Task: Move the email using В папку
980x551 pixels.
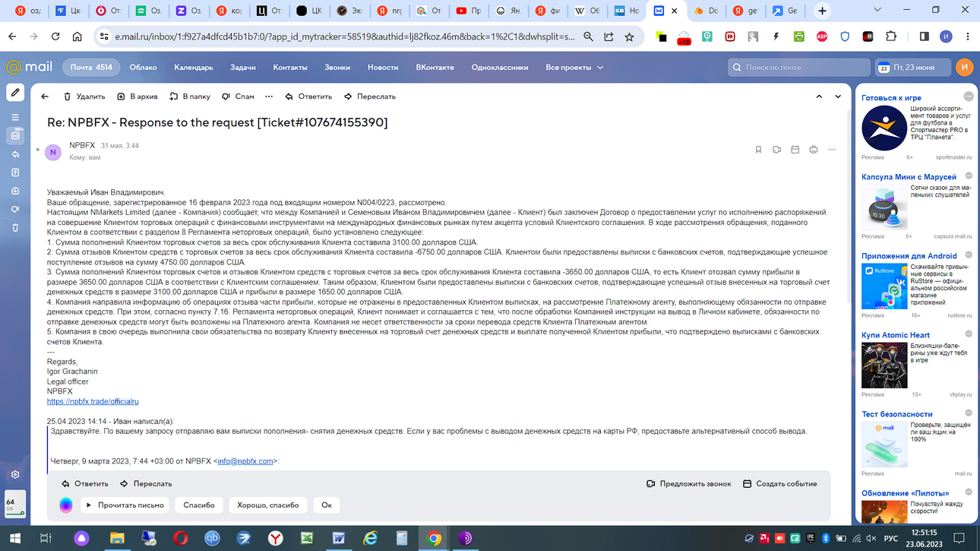Action: pyautogui.click(x=190, y=97)
